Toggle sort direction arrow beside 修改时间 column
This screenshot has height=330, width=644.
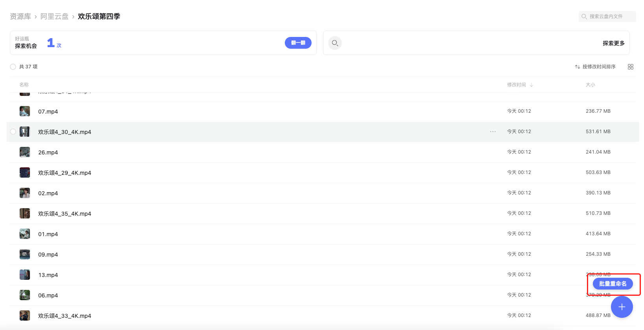[x=531, y=85]
